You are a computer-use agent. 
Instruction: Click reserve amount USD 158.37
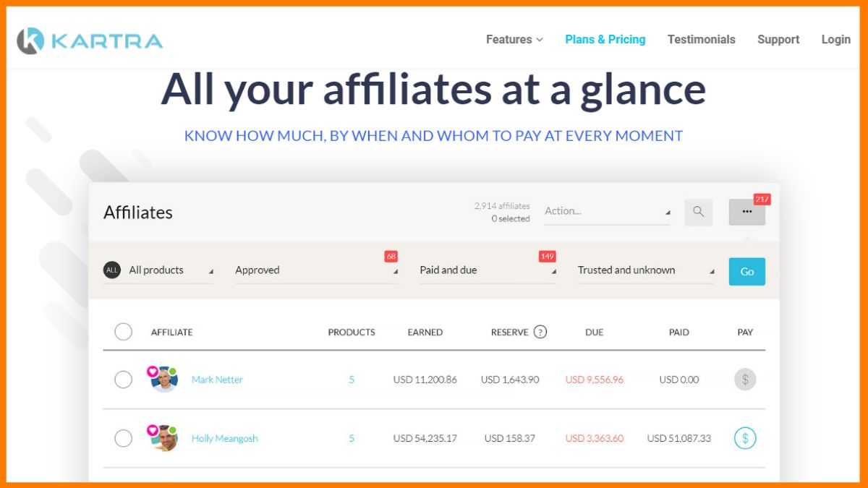click(x=510, y=438)
